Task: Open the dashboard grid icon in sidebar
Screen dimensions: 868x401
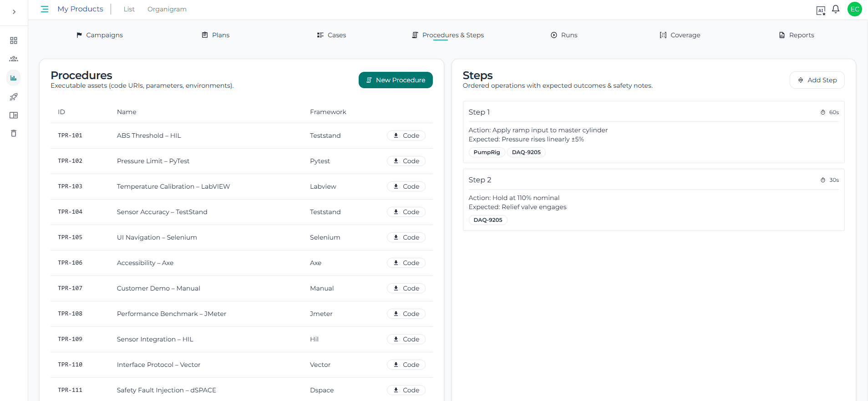Action: tap(14, 40)
